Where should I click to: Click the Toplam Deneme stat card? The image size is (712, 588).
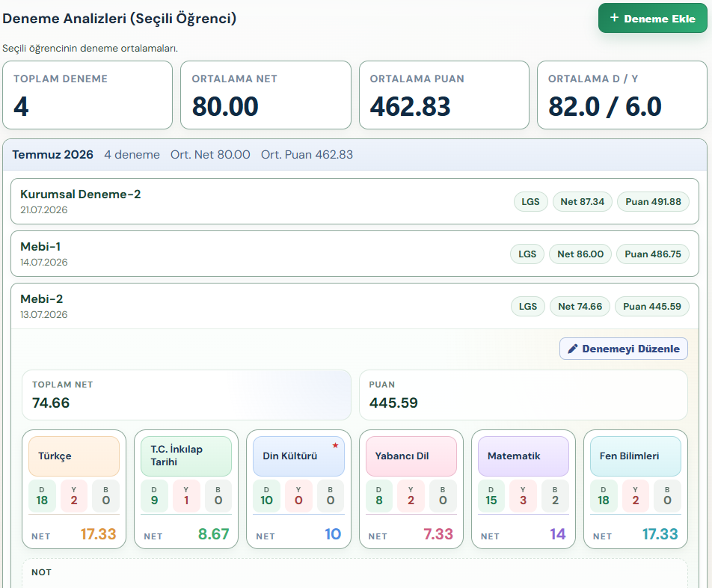click(x=88, y=95)
